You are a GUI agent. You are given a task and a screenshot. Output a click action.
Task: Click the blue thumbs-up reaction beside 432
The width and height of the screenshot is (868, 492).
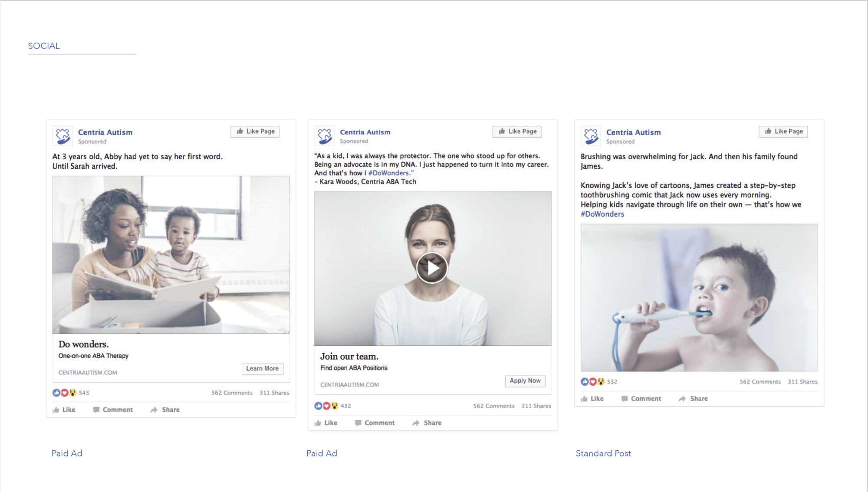point(319,406)
